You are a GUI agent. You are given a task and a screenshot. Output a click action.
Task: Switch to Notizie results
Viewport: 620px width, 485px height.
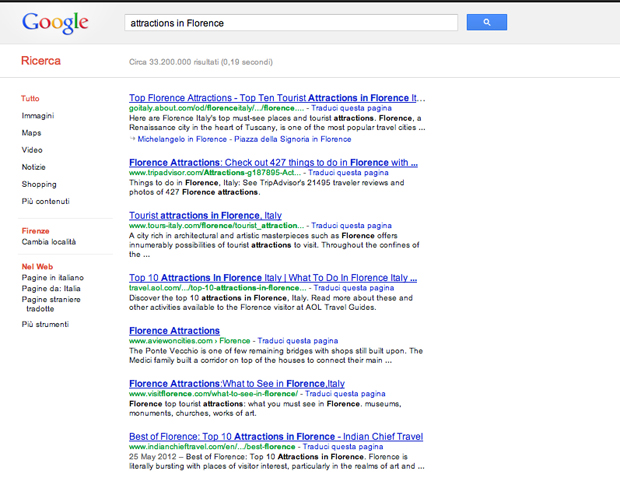pyautogui.click(x=34, y=167)
